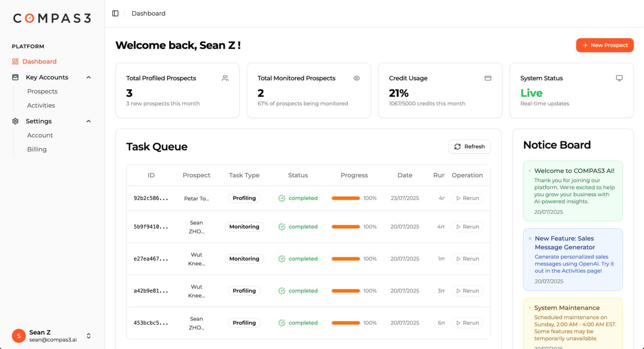The height and width of the screenshot is (349, 644).
Task: Click the task ID starting with 92b2c586
Action: pyautogui.click(x=152, y=198)
